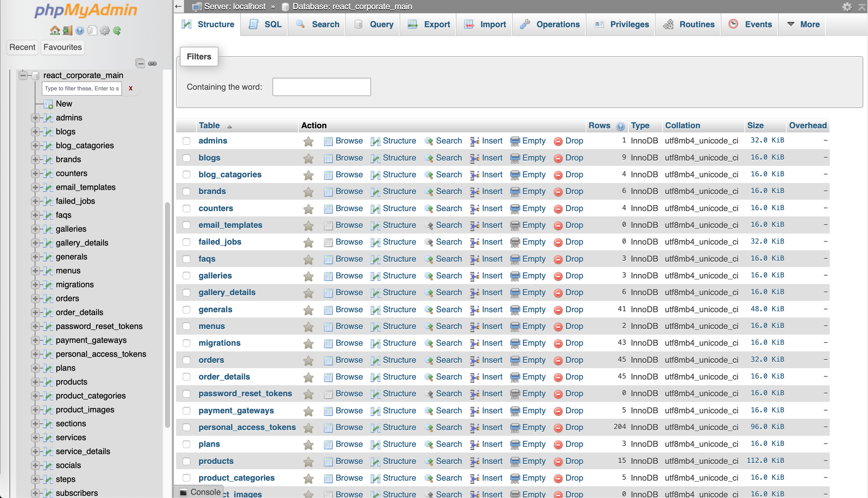Collapse all navigation tree items icon
The height and width of the screenshot is (498, 868).
click(140, 63)
